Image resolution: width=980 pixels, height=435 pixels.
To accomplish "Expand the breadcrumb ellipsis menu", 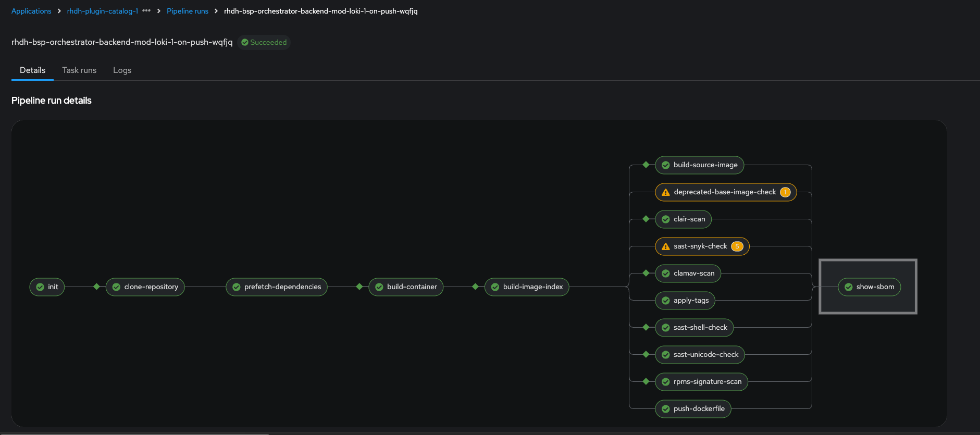I will pyautogui.click(x=146, y=11).
